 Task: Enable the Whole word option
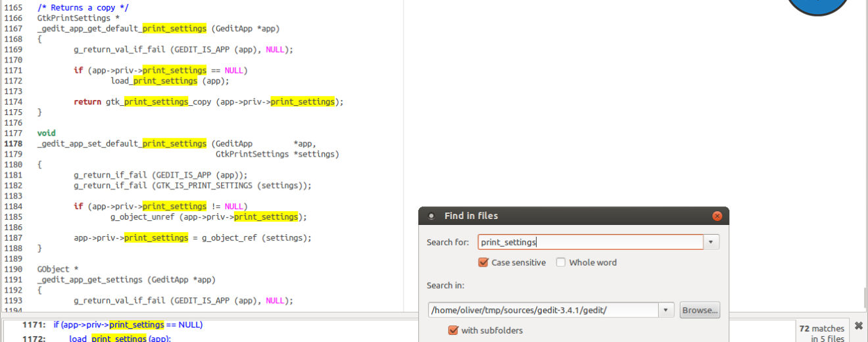[x=561, y=262]
